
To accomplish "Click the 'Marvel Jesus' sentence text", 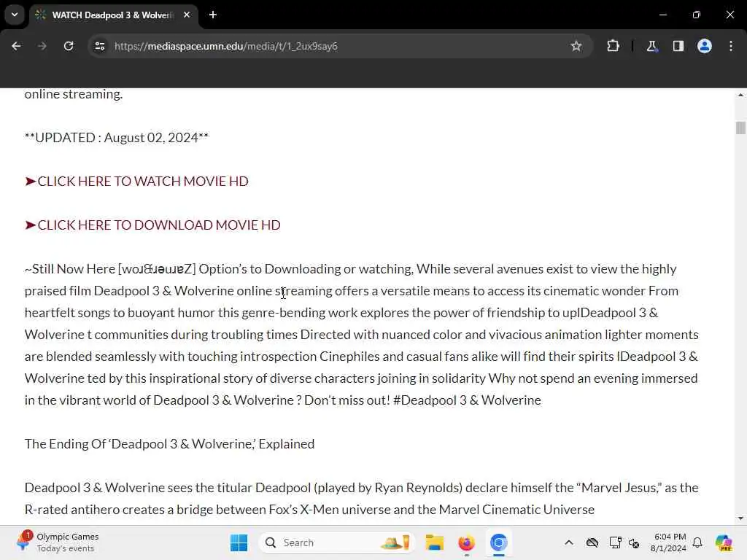I will click(x=362, y=488).
